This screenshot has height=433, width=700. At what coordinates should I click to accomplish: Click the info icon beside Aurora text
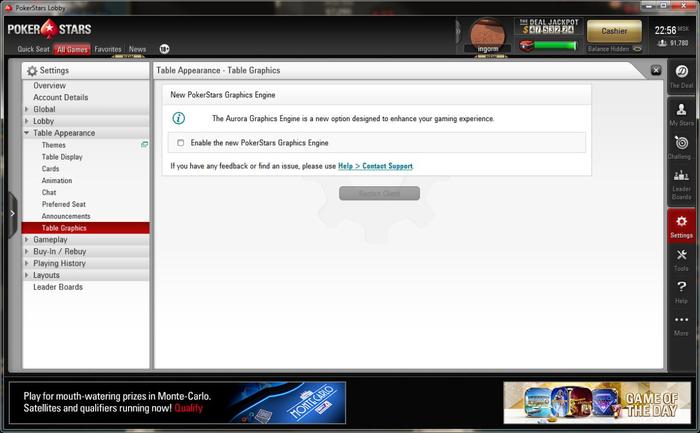[x=179, y=118]
